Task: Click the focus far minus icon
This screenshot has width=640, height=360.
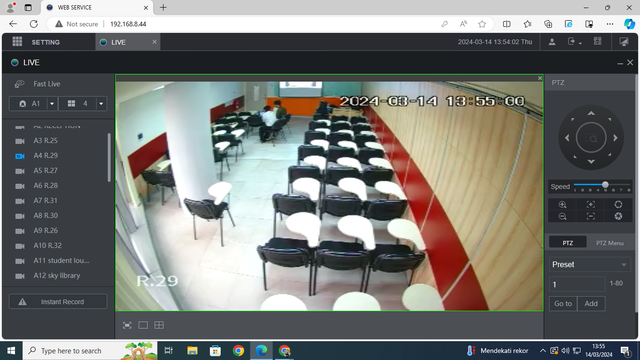Action: (591, 216)
